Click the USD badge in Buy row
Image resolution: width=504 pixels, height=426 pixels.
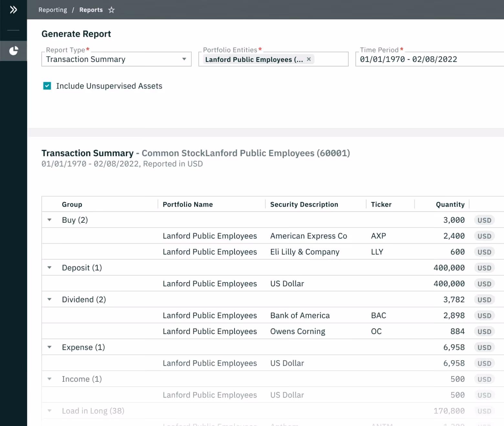(x=484, y=220)
